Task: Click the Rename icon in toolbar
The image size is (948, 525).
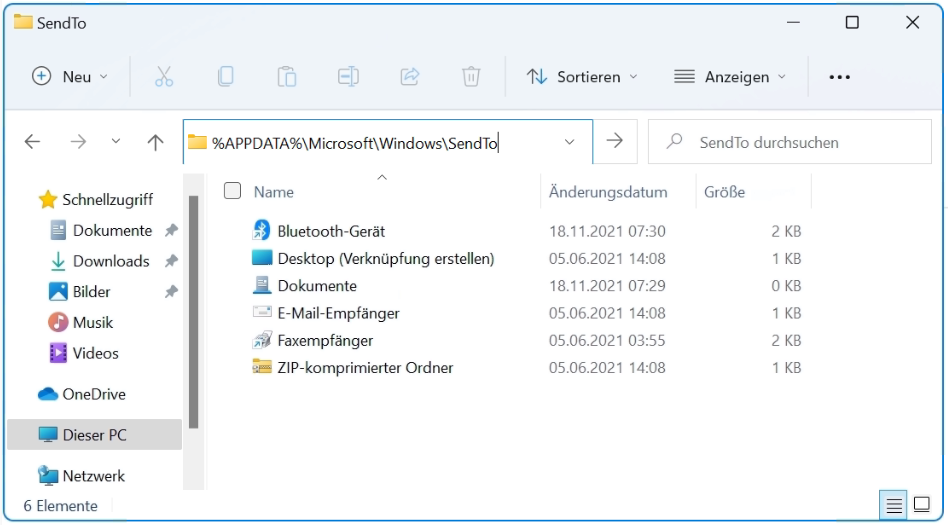Action: coord(348,77)
